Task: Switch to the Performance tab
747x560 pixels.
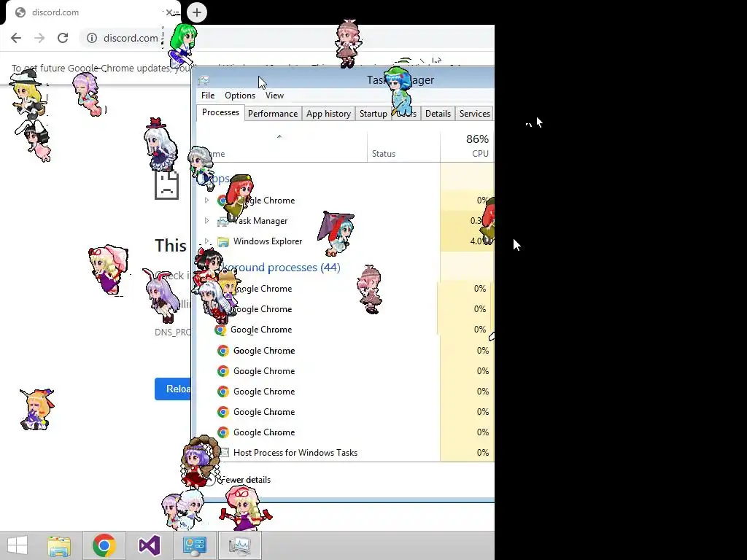Action: click(x=273, y=113)
